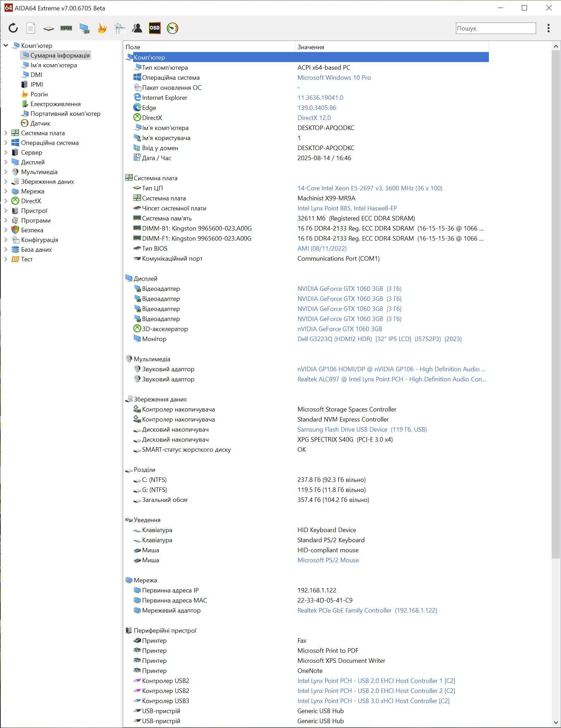The height and width of the screenshot is (728, 561).
Task: Expand the Дисплей tree node
Action: [6, 162]
